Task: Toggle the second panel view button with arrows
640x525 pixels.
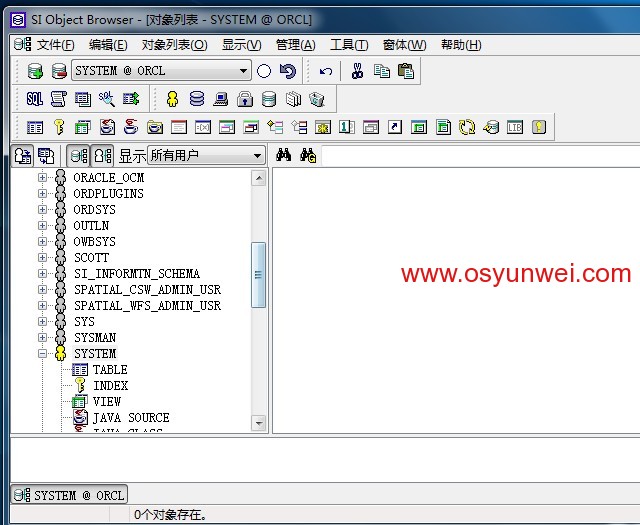Action: (x=46, y=156)
